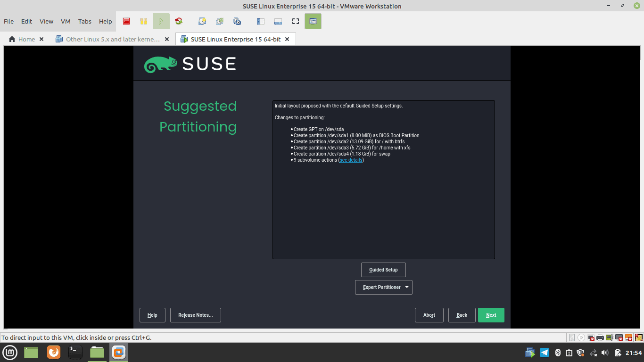Viewport: 644px width, 362px height.
Task: Click the printer device status icon
Action: click(x=600, y=337)
